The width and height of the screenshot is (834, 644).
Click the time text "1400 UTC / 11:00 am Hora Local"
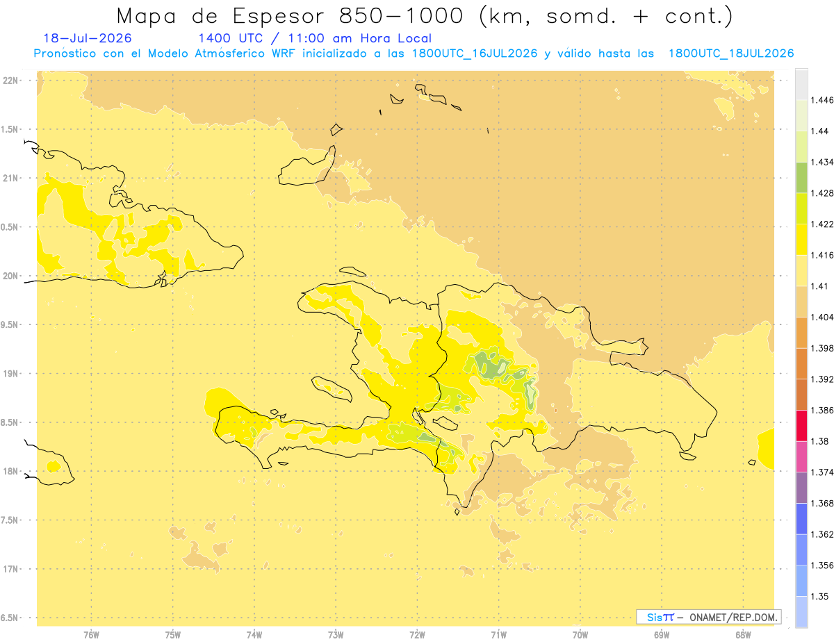pyautogui.click(x=315, y=38)
